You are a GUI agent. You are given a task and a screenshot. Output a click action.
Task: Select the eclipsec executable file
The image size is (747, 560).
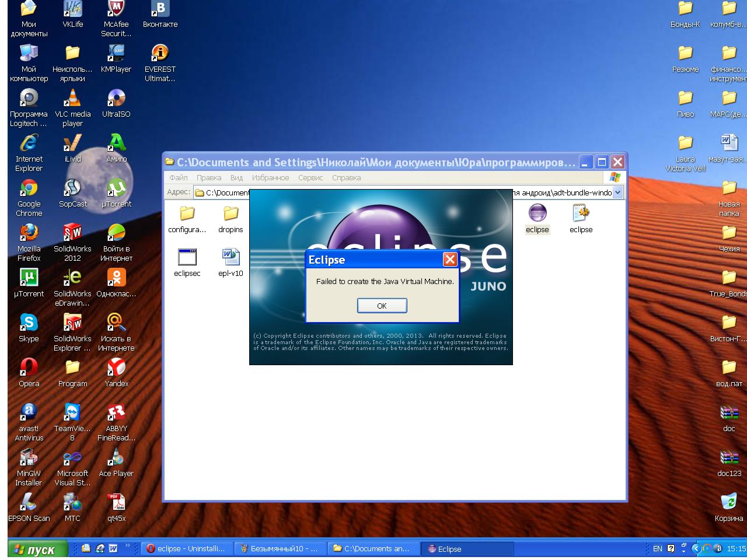pyautogui.click(x=187, y=262)
